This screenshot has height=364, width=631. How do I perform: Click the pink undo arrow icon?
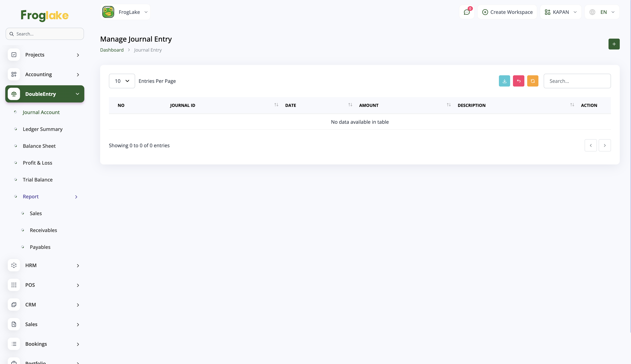[518, 81]
